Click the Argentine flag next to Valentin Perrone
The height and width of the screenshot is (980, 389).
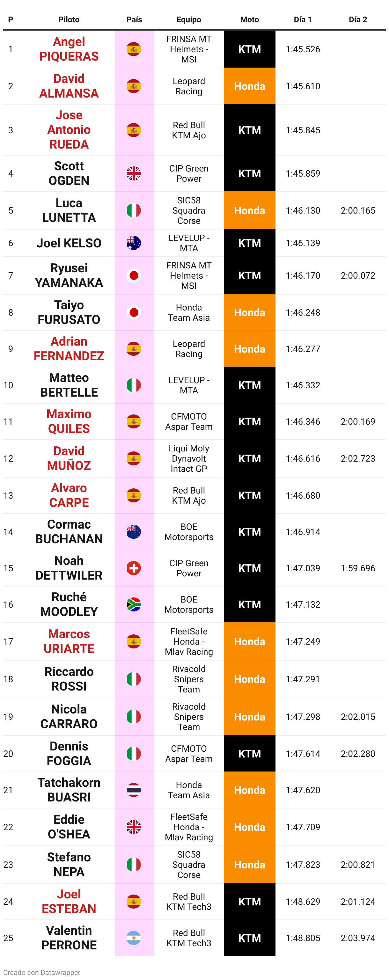click(134, 938)
